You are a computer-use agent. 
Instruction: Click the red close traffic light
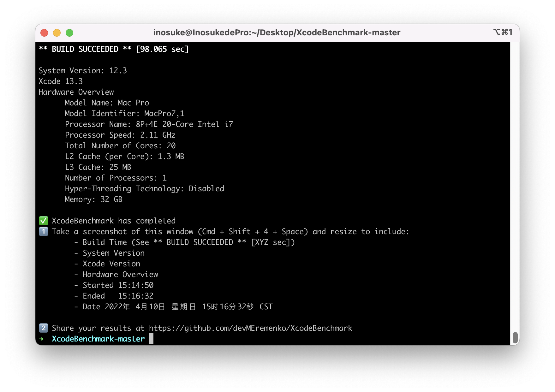[45, 33]
